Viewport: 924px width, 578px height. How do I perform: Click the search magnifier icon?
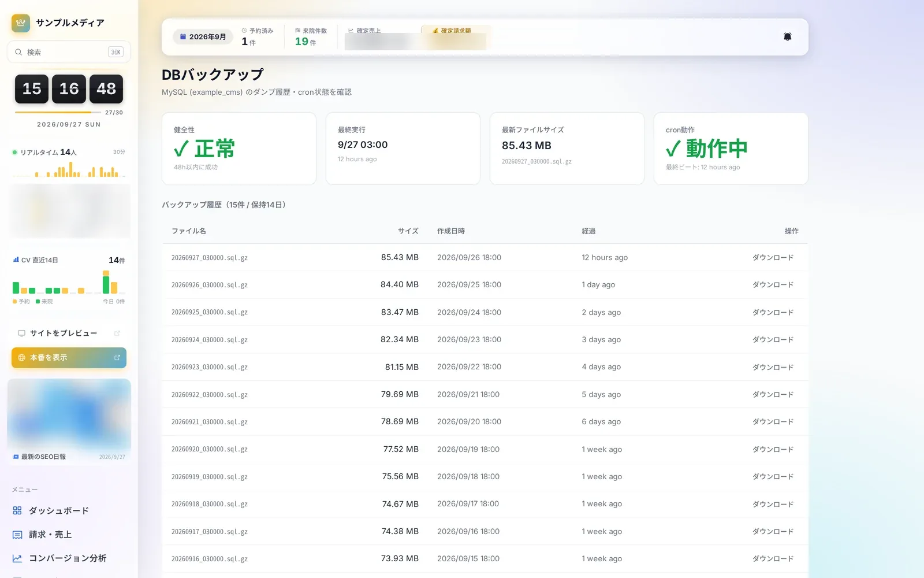tap(18, 52)
